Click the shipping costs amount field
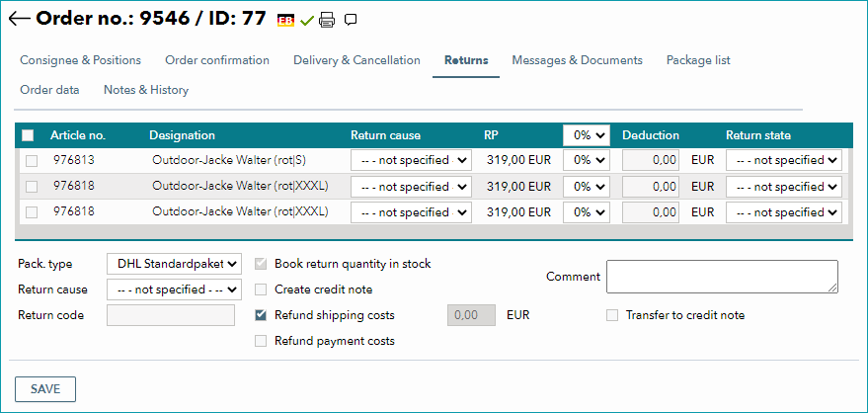The height and width of the screenshot is (413, 868). point(471,315)
